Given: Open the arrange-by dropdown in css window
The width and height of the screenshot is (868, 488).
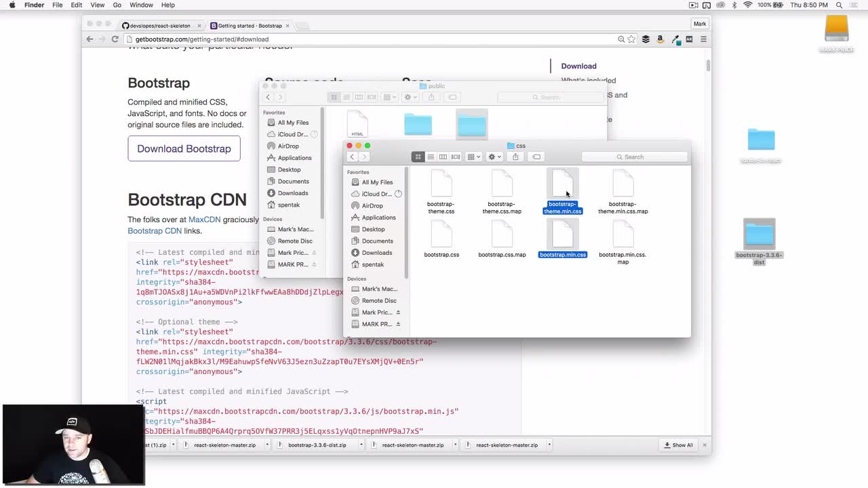Looking at the screenshot, I should 474,157.
